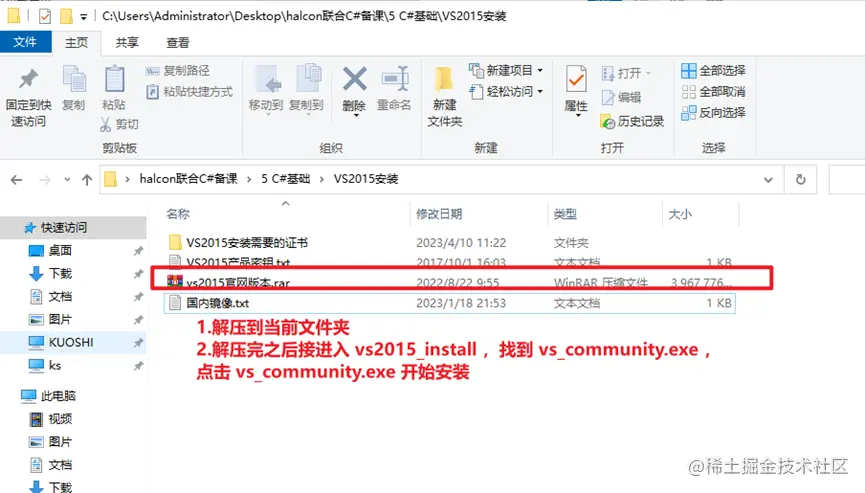This screenshot has width=865, height=493.
Task: Click Cut (剪切) scissors command
Action: coord(119,124)
